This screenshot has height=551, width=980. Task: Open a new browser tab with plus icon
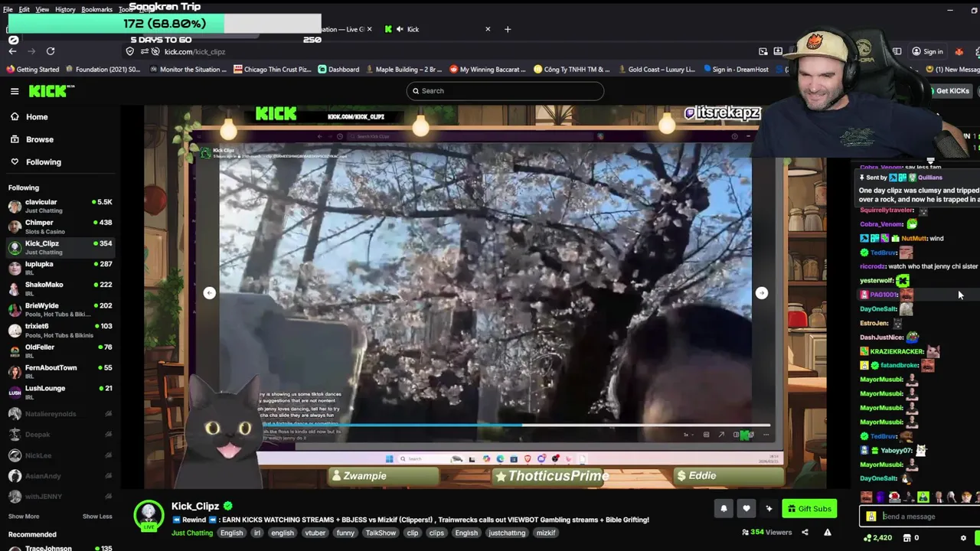[507, 29]
